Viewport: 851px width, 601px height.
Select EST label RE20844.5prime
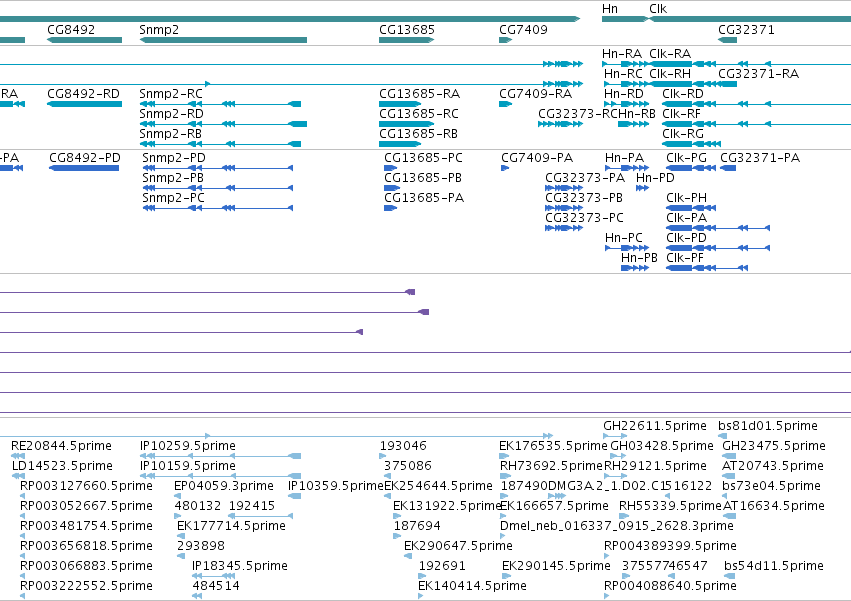[x=61, y=446]
